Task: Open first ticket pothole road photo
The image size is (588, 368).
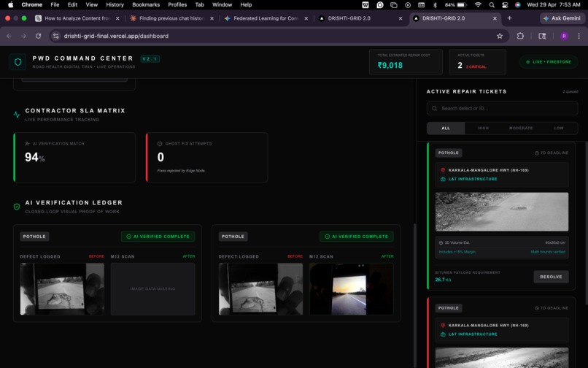Action: pos(502,212)
